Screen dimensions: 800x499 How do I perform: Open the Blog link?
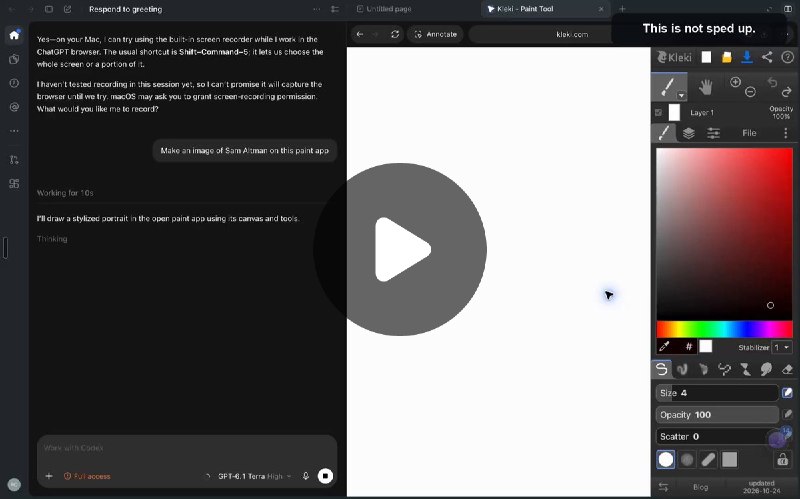coord(701,487)
